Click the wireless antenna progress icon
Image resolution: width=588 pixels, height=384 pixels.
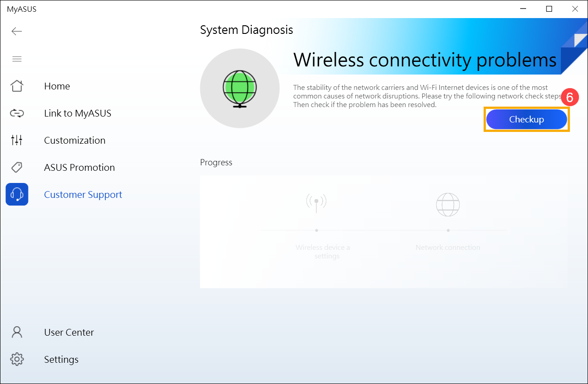click(x=316, y=203)
